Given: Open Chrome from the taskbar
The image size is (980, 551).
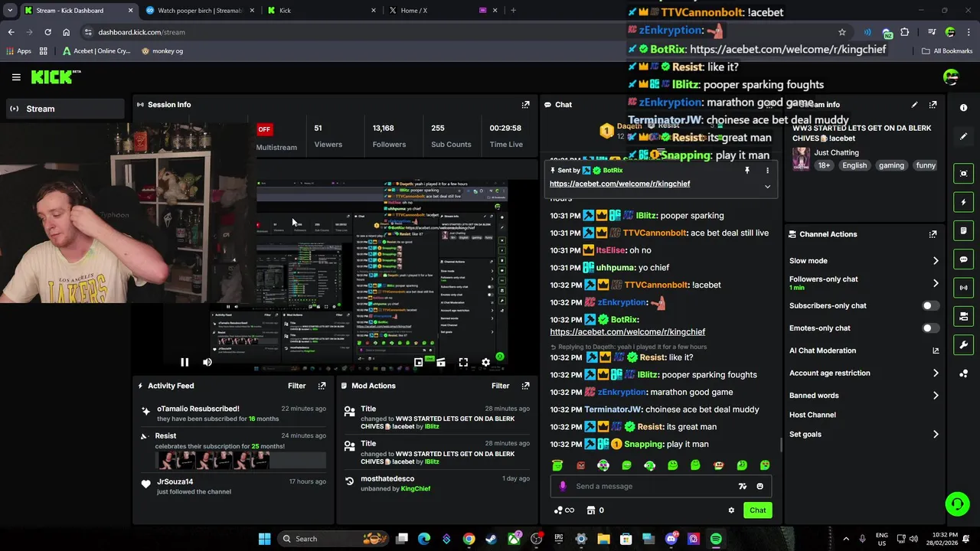Looking at the screenshot, I should click(469, 539).
